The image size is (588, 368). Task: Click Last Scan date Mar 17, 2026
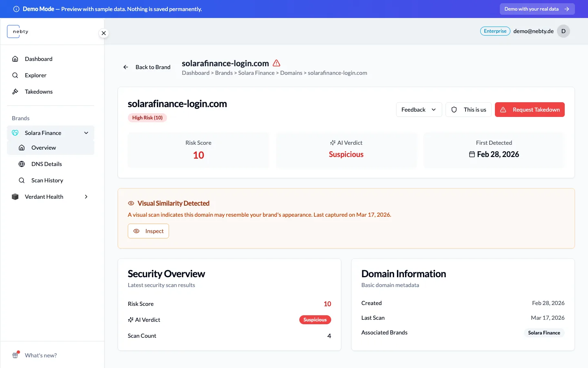pos(548,318)
